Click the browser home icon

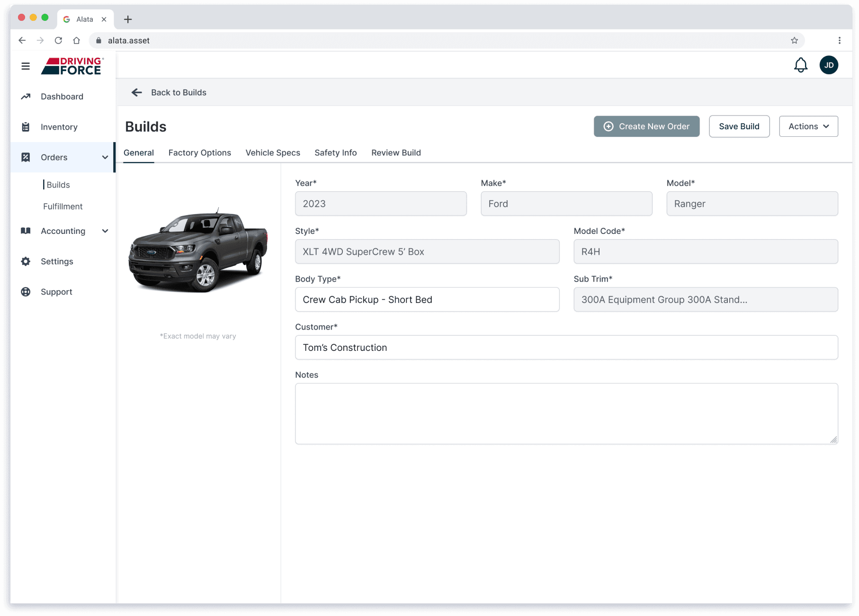pos(76,40)
